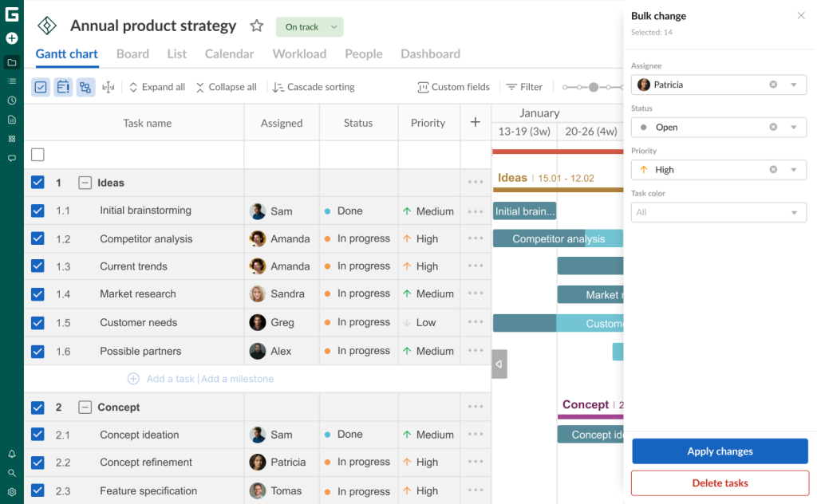Collapse the Ideas task group

[x=85, y=182]
